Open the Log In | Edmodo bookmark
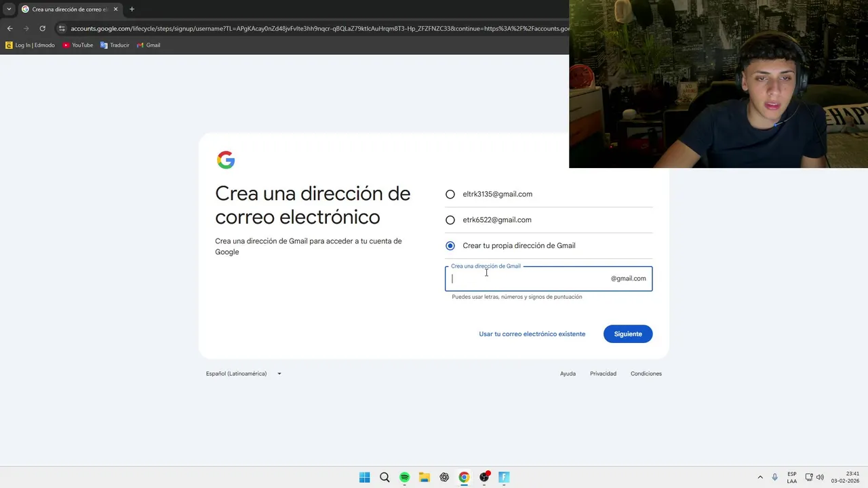 (30, 45)
